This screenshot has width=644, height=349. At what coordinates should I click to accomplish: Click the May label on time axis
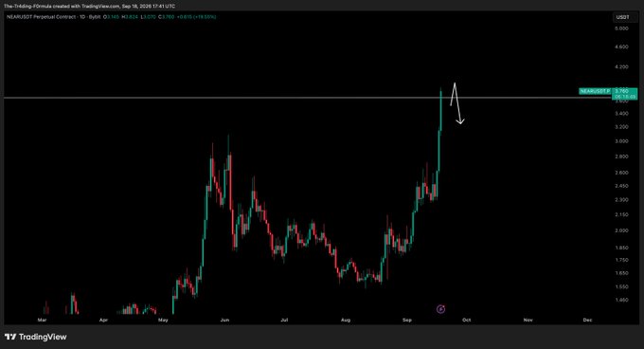[x=163, y=320]
